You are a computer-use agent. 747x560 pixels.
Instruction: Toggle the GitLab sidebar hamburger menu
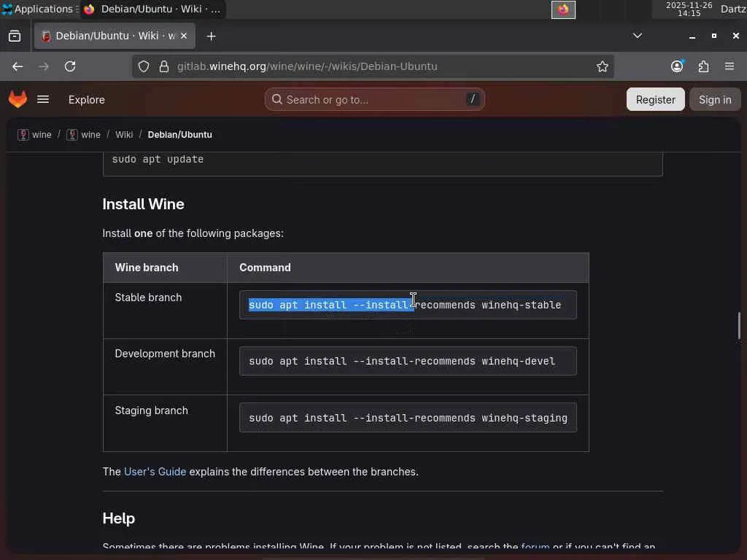pyautogui.click(x=43, y=99)
